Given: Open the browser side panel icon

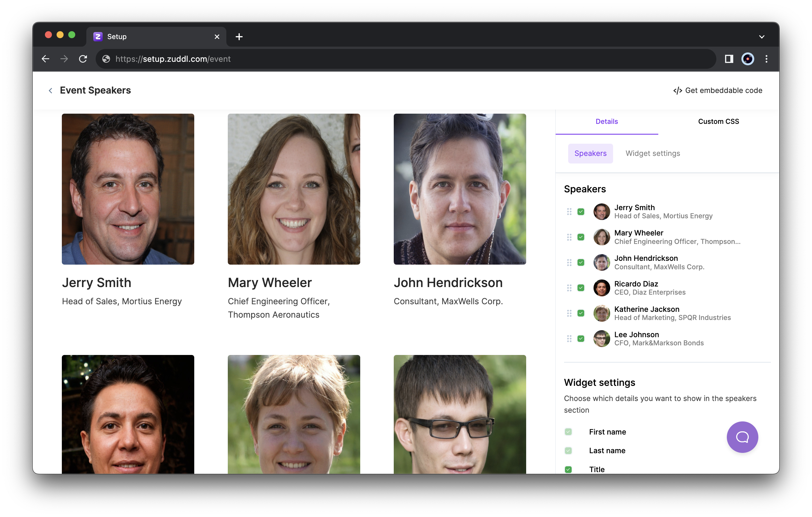Looking at the screenshot, I should 729,59.
